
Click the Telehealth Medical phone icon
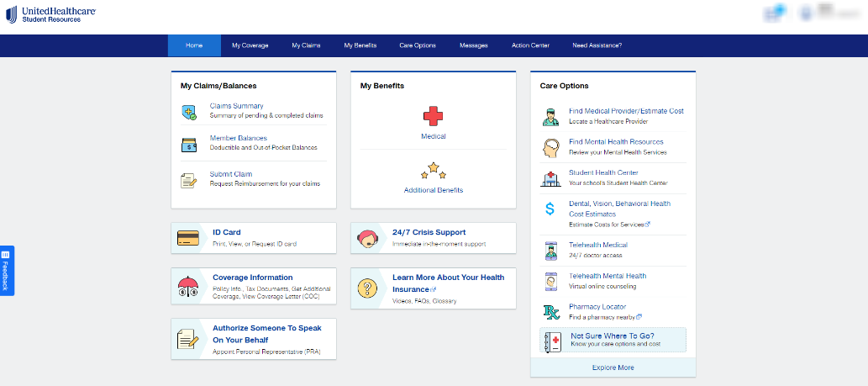tap(550, 251)
